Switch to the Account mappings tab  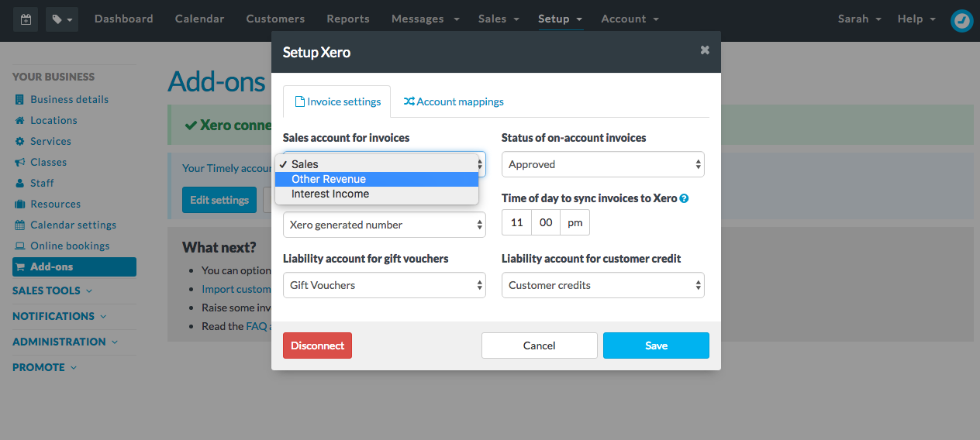[x=454, y=101]
